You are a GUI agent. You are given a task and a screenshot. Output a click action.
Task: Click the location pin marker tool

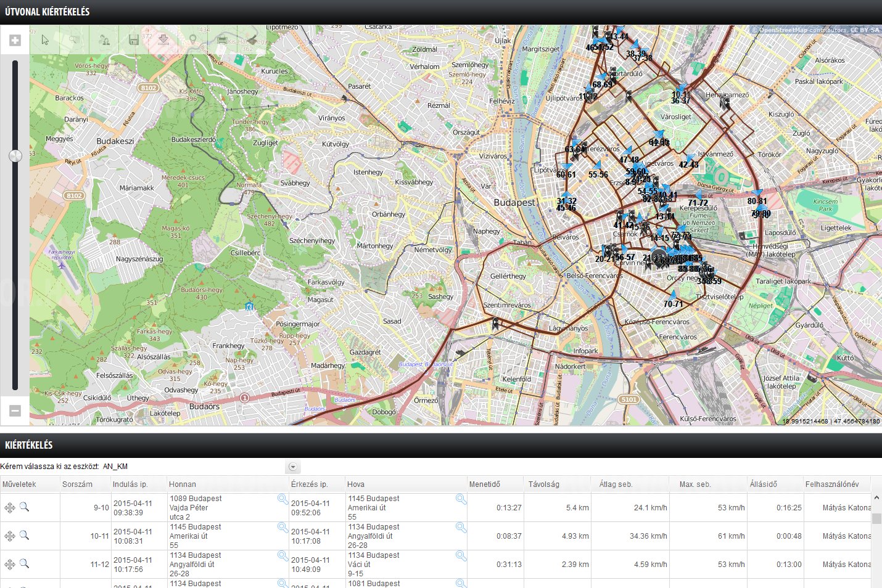click(x=193, y=40)
